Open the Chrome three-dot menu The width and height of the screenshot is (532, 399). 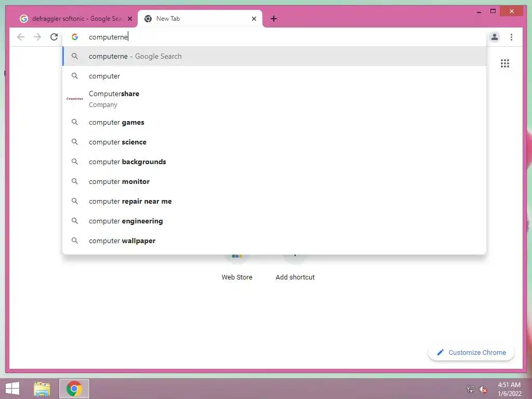click(511, 37)
